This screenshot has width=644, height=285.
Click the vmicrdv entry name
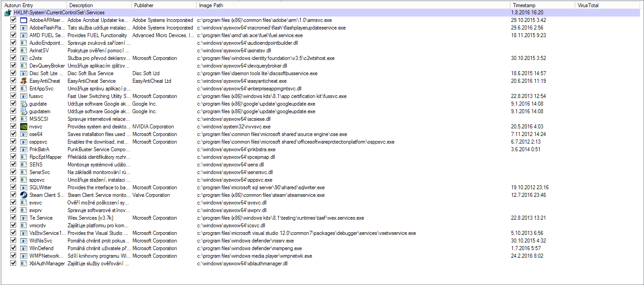coord(38,225)
